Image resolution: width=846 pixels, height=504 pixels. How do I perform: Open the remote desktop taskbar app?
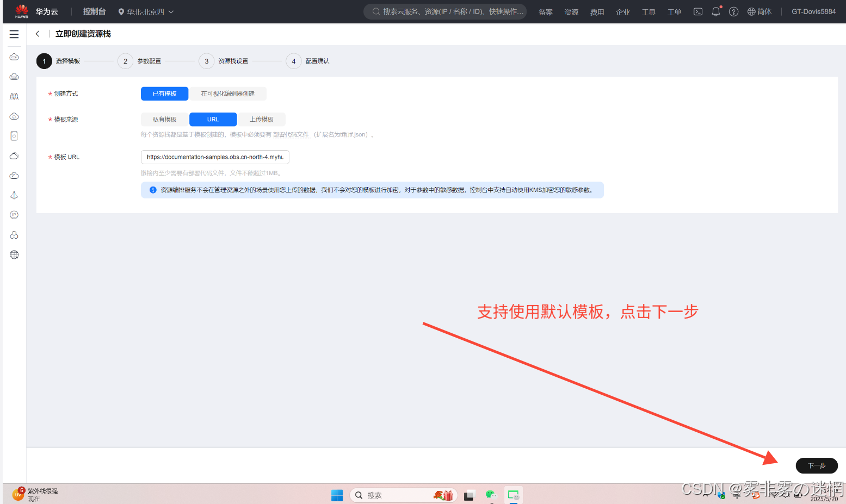(x=513, y=495)
